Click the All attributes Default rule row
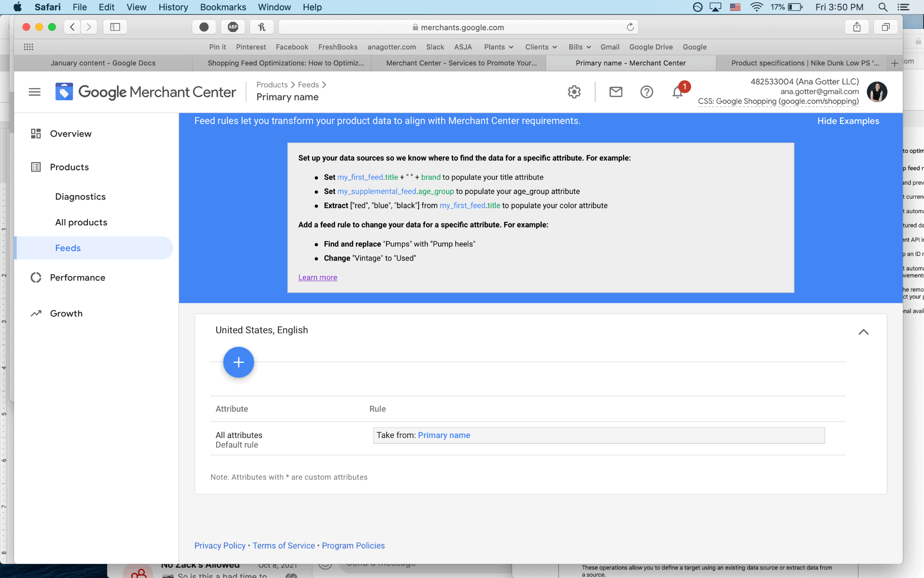924x578 pixels. [528, 438]
